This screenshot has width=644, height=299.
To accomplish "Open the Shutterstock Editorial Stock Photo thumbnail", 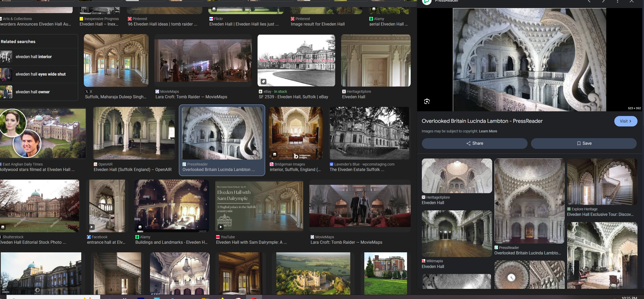I will click(40, 206).
